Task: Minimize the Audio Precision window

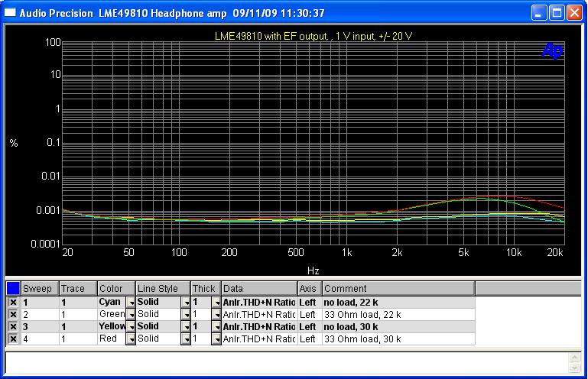Action: (538, 13)
